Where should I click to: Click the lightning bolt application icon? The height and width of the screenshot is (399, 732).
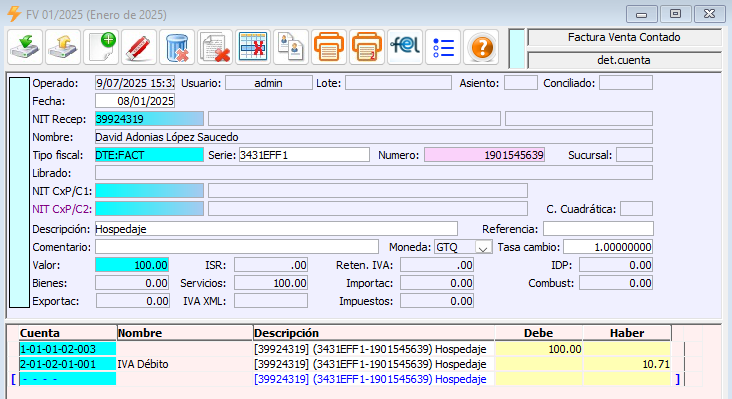(14, 14)
